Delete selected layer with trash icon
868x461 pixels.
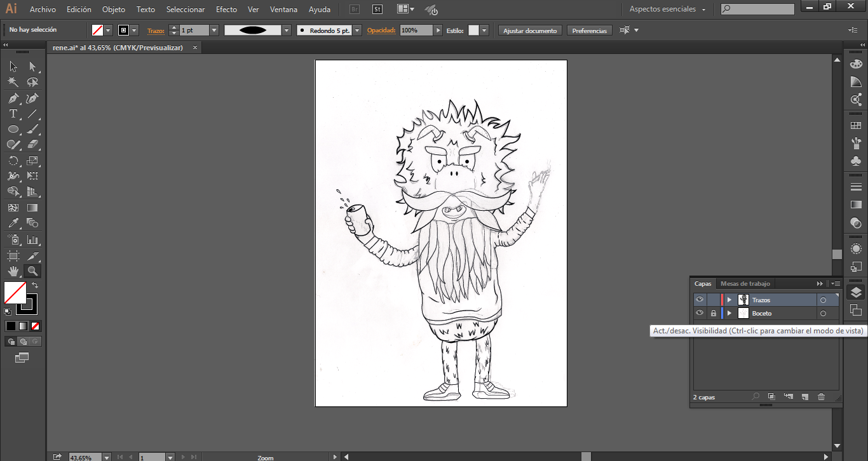821,397
